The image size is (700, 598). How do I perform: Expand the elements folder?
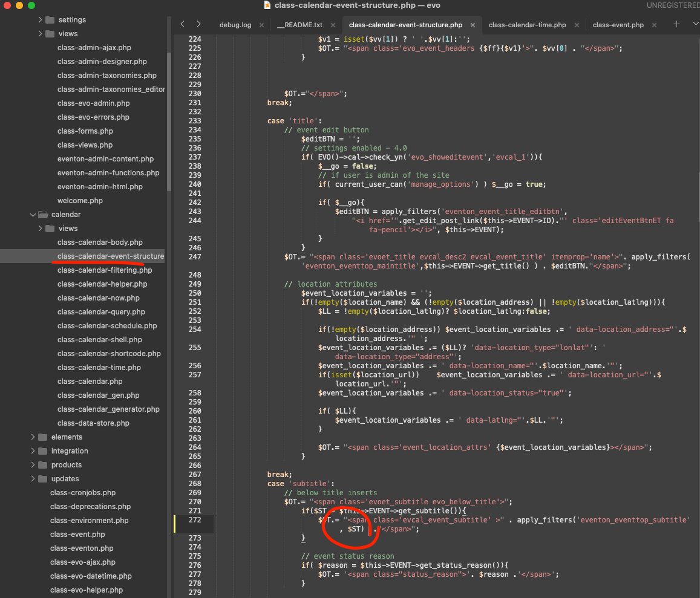tap(33, 437)
